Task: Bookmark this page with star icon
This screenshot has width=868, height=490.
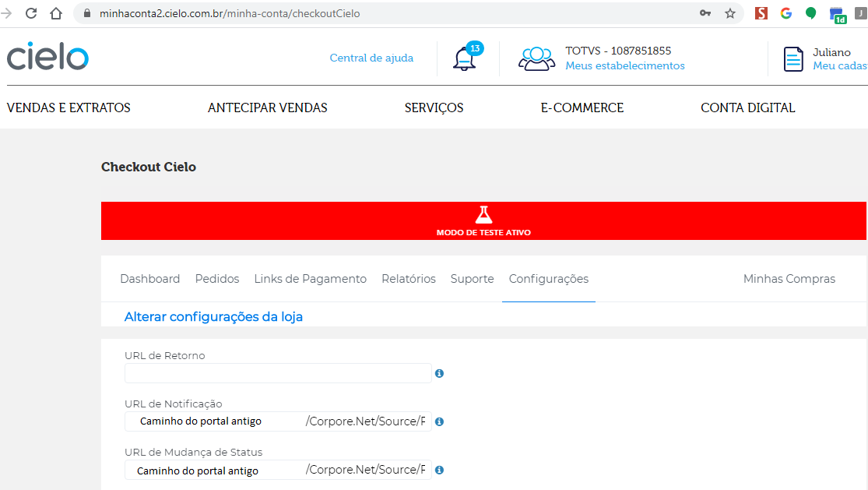Action: (730, 13)
